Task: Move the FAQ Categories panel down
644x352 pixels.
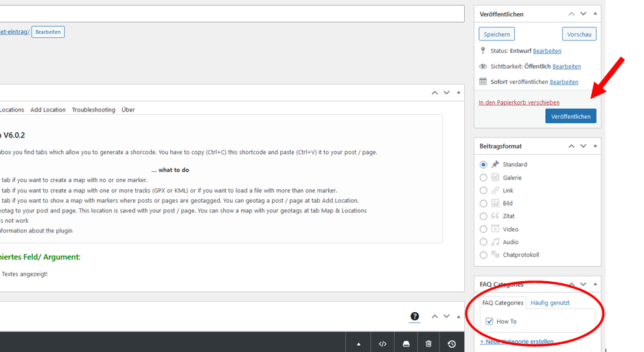Action: (x=583, y=284)
